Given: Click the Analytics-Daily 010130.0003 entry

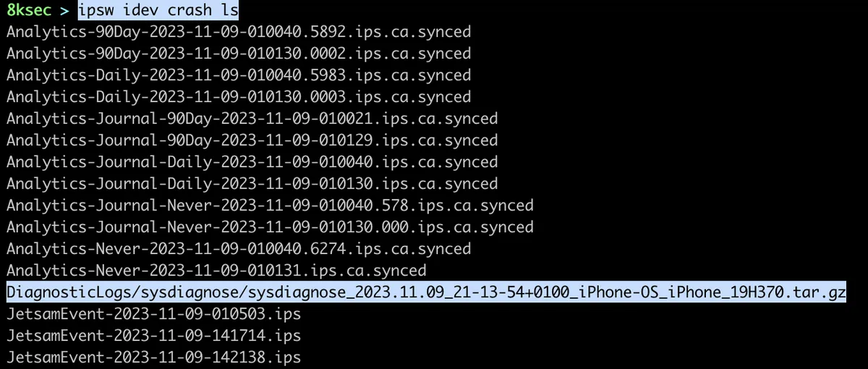Looking at the screenshot, I should (239, 97).
